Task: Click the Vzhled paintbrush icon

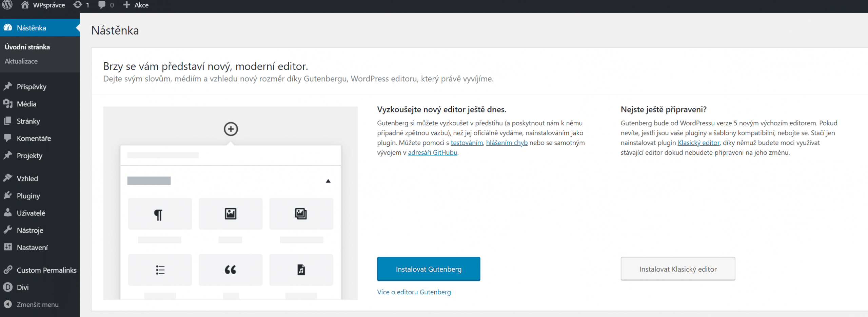Action: point(8,178)
